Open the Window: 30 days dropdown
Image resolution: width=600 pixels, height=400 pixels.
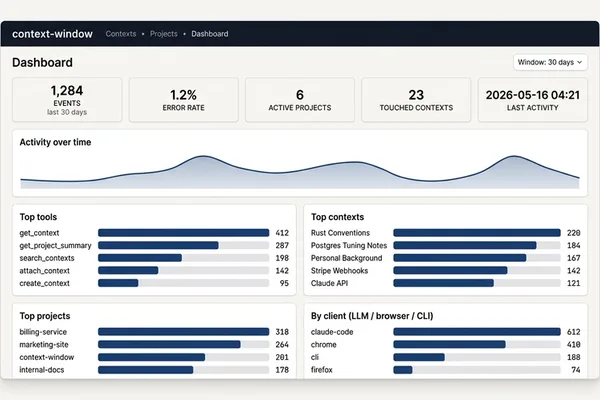550,62
